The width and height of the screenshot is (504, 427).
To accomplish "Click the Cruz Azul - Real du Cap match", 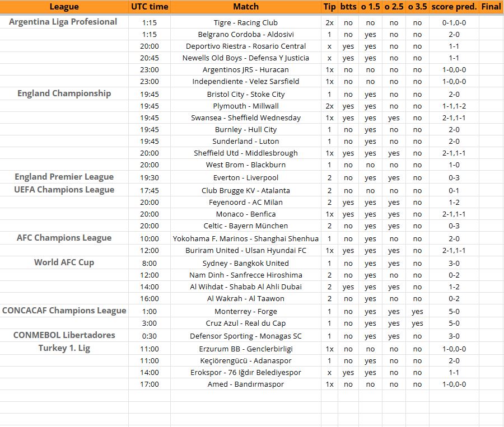I will pos(246,323).
